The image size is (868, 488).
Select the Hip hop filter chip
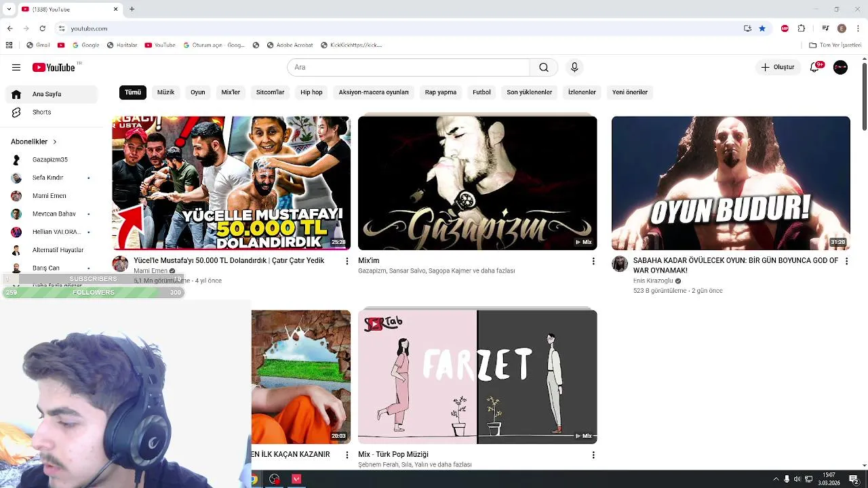tap(311, 92)
